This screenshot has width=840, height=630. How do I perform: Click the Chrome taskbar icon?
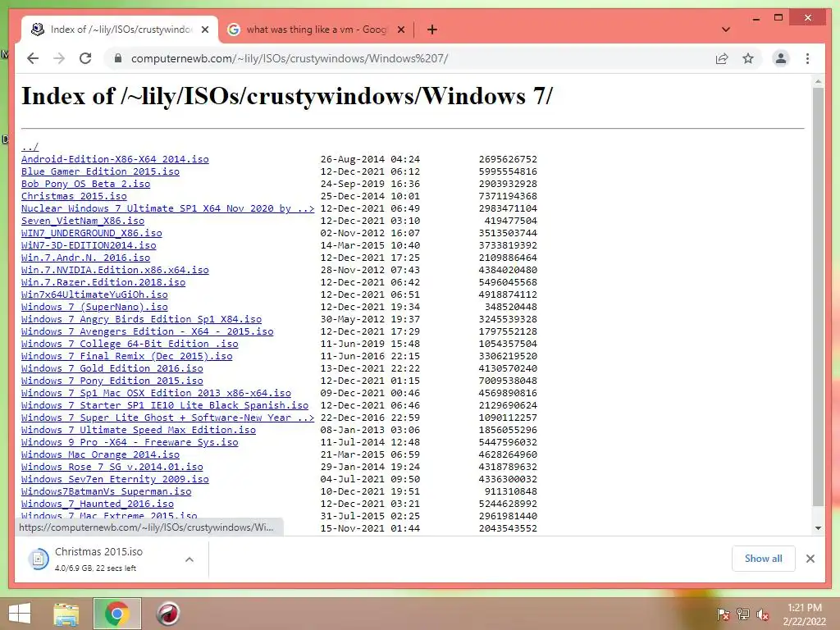point(117,614)
